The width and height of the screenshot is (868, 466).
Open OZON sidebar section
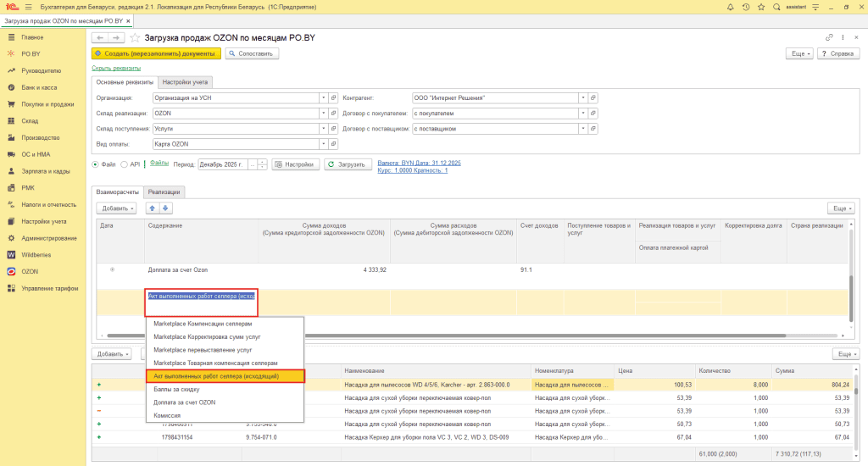[x=30, y=272]
